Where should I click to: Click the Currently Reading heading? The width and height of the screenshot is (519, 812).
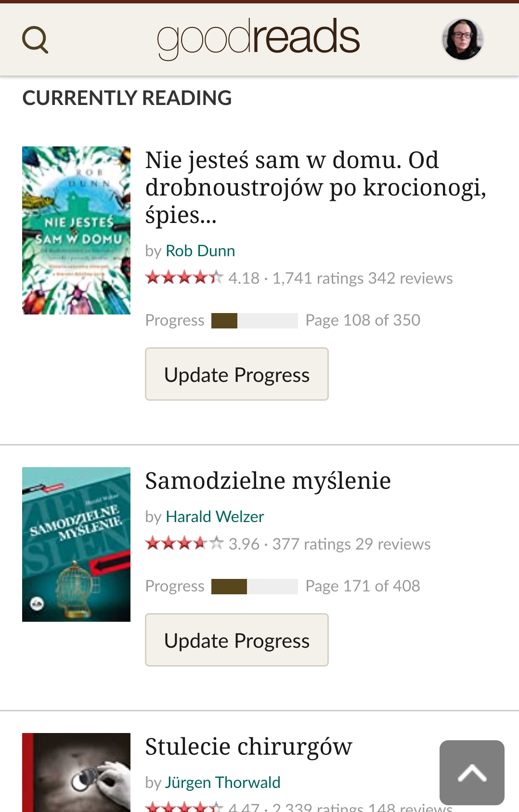point(127,98)
